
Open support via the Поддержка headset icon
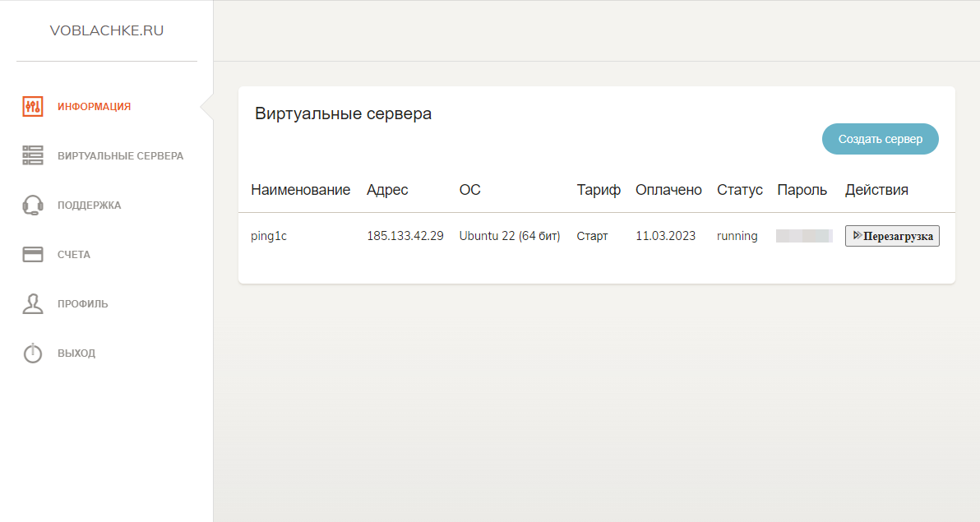32,205
